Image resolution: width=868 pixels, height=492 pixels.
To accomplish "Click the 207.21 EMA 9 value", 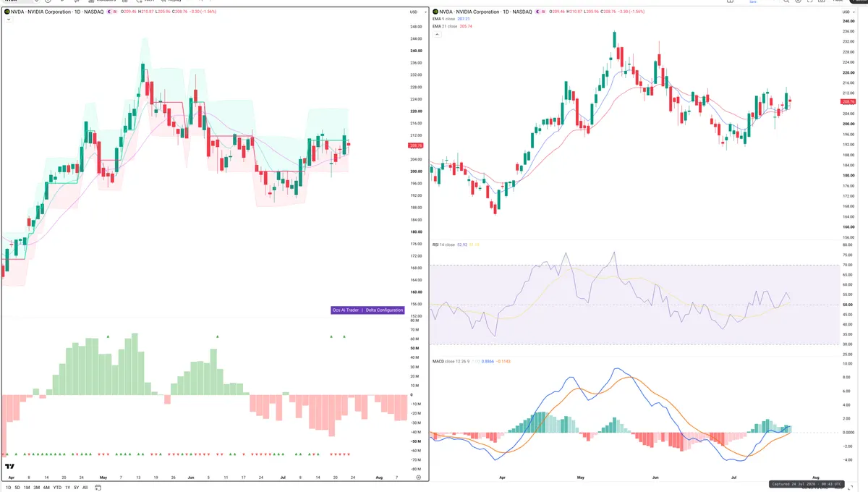I will click(x=464, y=19).
